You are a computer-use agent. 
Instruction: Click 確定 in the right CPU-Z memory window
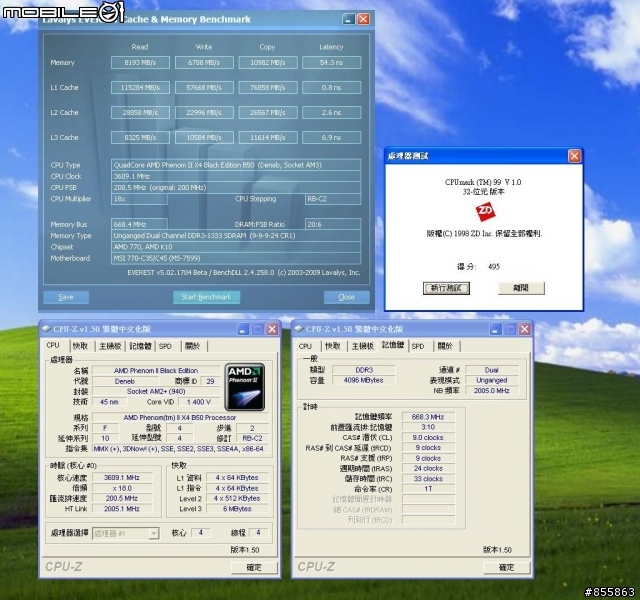[507, 567]
